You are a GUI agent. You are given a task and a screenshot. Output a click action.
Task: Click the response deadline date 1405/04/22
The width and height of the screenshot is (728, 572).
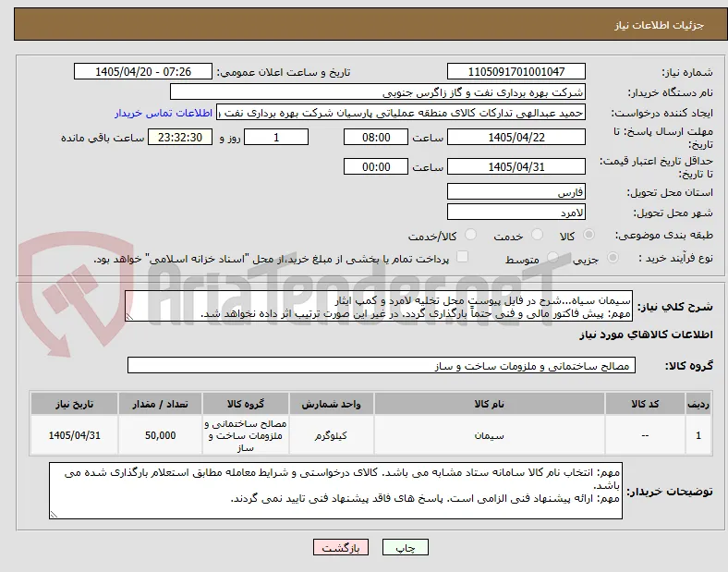click(516, 138)
